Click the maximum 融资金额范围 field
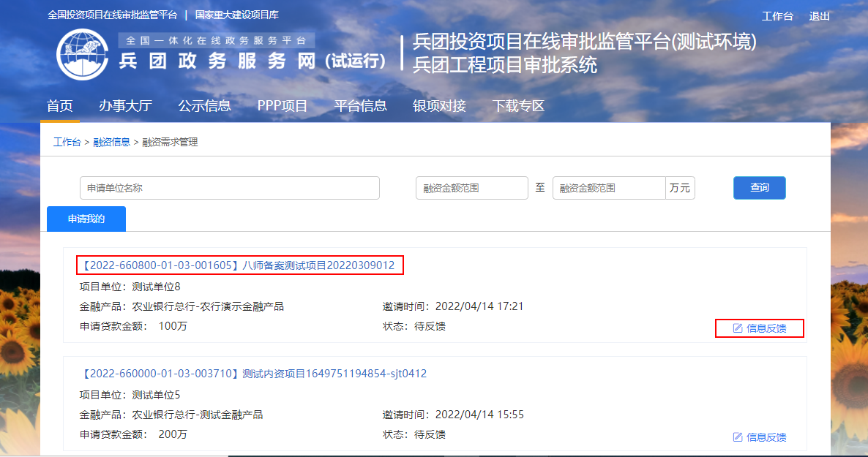868x457 pixels. coord(608,188)
